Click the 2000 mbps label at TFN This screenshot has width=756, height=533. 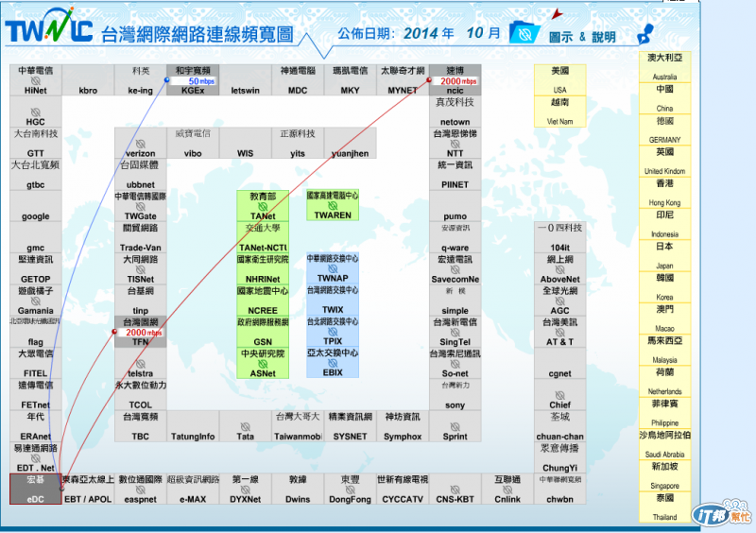point(144,333)
